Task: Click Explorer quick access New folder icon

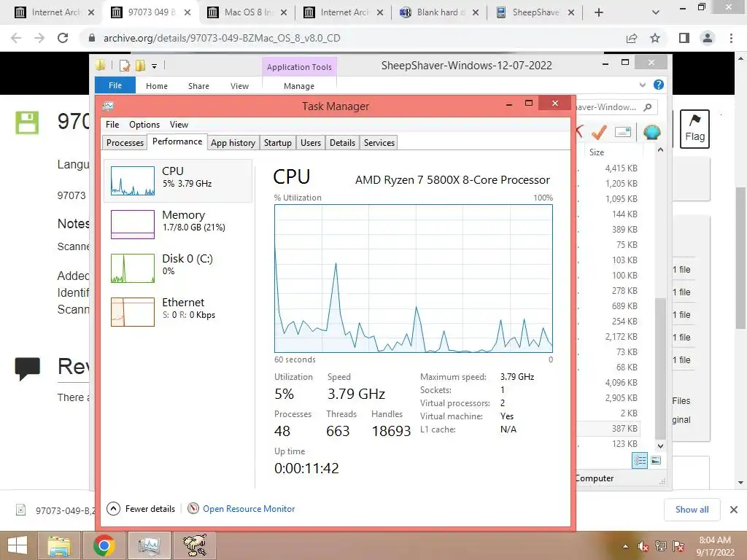Action: [x=140, y=66]
